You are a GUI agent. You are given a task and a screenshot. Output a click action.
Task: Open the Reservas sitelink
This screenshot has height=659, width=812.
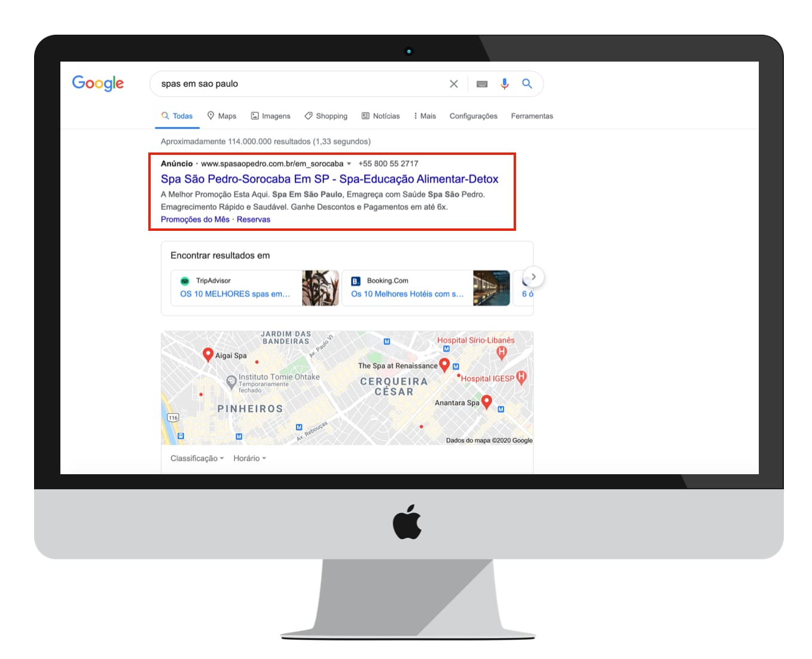[254, 219]
